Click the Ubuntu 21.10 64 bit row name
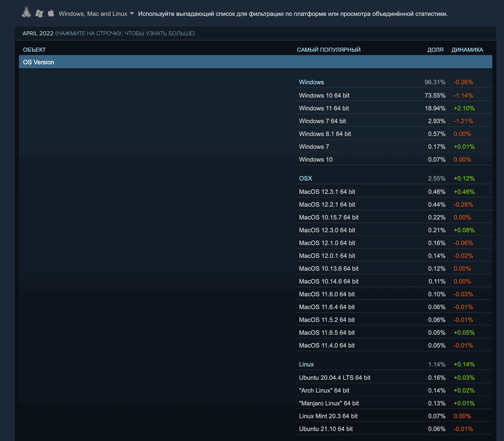Image resolution: width=504 pixels, height=441 pixels. [x=326, y=429]
